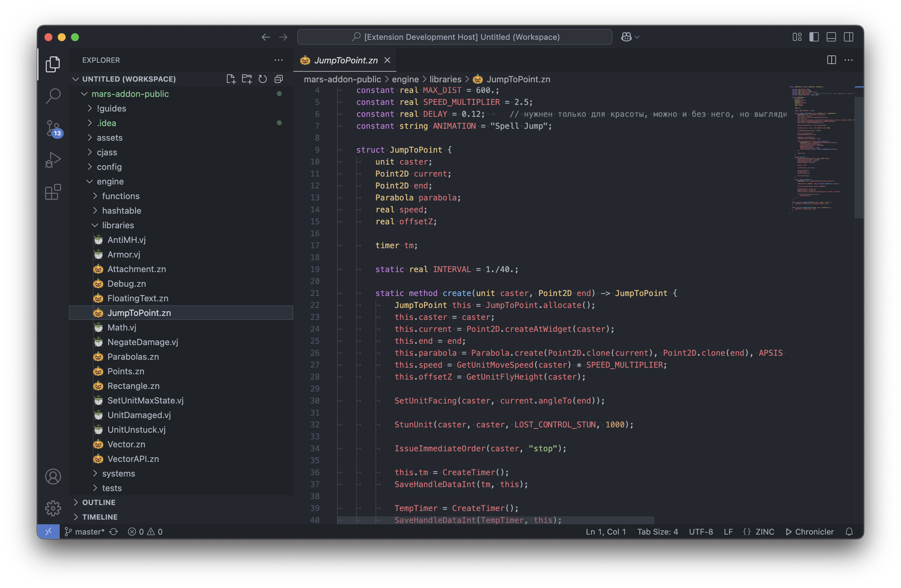Image resolution: width=901 pixels, height=588 pixels.
Task: Expand the OUTLINE section
Action: pyautogui.click(x=99, y=502)
